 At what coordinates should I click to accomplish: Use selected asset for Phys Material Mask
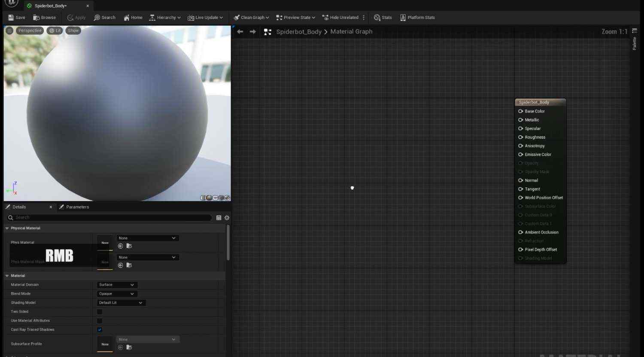[x=120, y=265]
